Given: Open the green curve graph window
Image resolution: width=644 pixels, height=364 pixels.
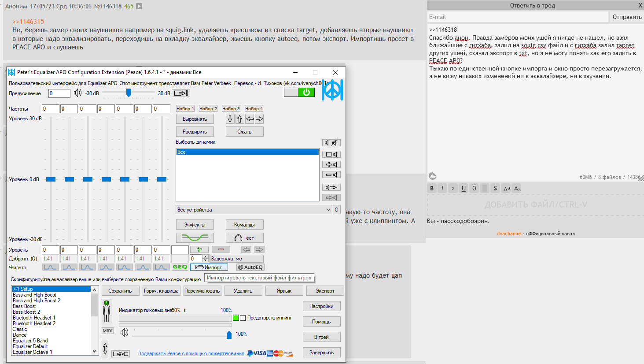Looking at the screenshot, I should click(195, 238).
